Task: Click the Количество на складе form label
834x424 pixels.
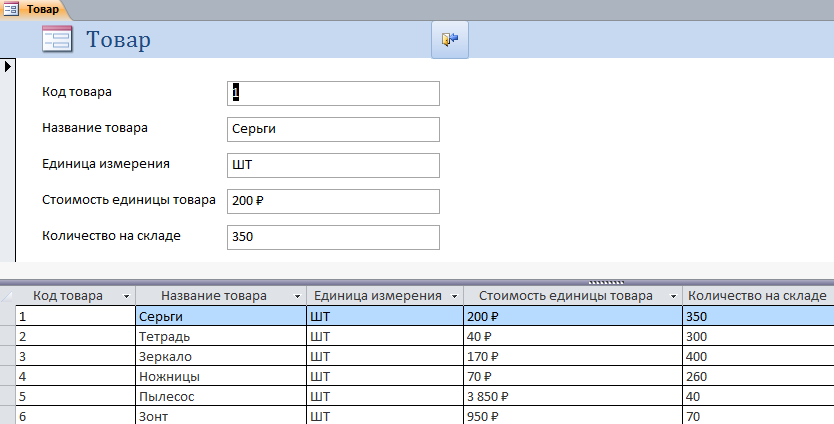Action: [x=111, y=236]
